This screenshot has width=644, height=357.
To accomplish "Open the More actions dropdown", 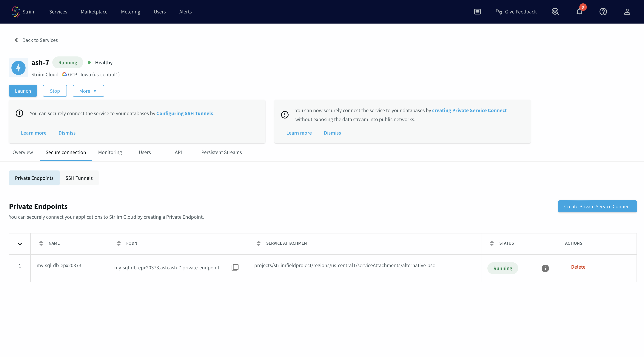I will pyautogui.click(x=88, y=91).
